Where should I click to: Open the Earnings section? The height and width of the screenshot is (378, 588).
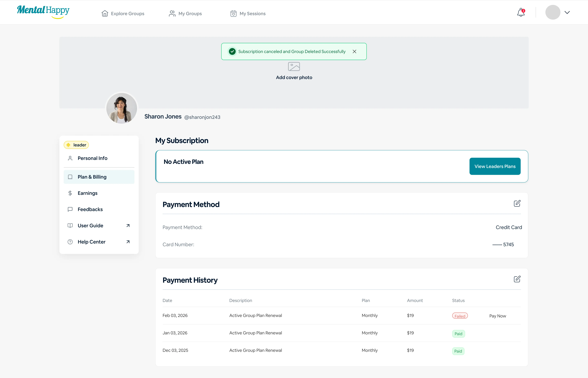pyautogui.click(x=99, y=193)
